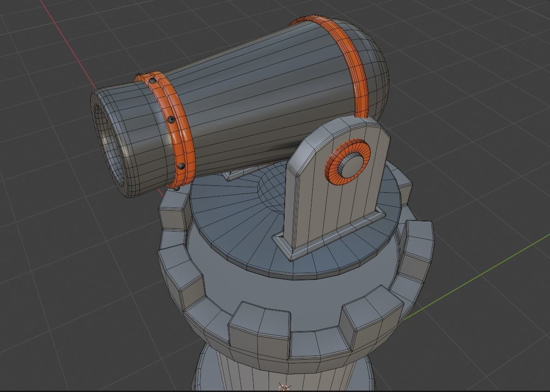Click the cannon's muzzle opening
Image resolution: width=550 pixels, height=392 pixels.
coord(109,144)
